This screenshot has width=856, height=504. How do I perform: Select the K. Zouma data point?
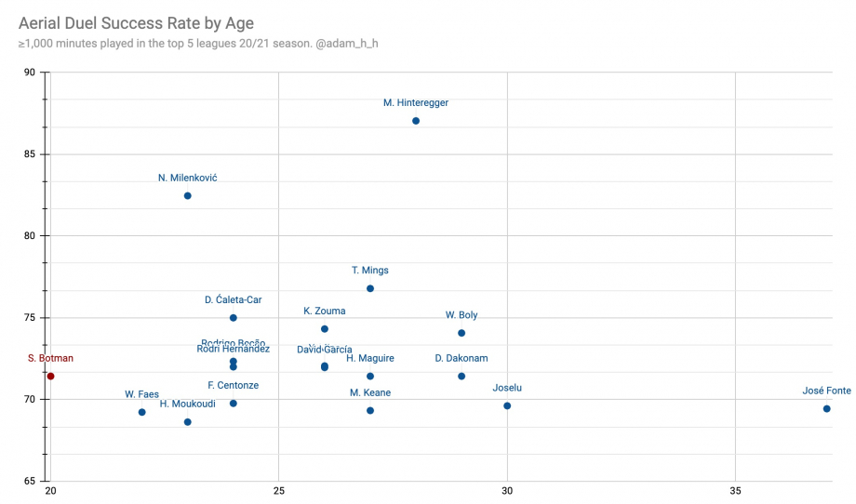pos(325,329)
